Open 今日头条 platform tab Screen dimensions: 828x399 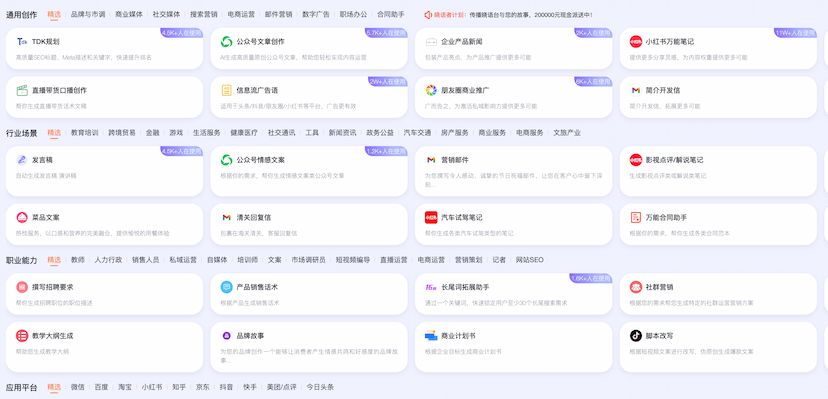click(x=320, y=387)
